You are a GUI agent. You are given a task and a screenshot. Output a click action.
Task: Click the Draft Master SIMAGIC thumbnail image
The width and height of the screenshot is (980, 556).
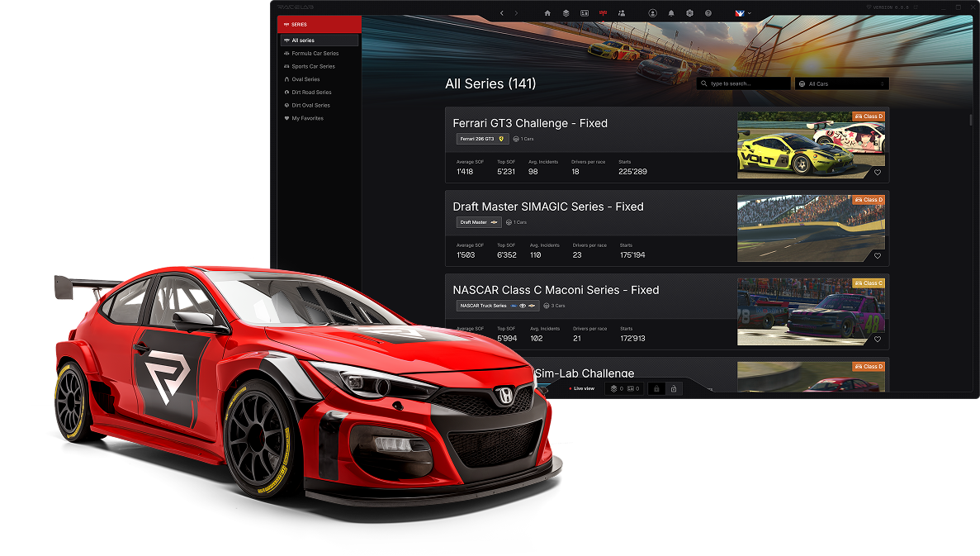point(811,228)
